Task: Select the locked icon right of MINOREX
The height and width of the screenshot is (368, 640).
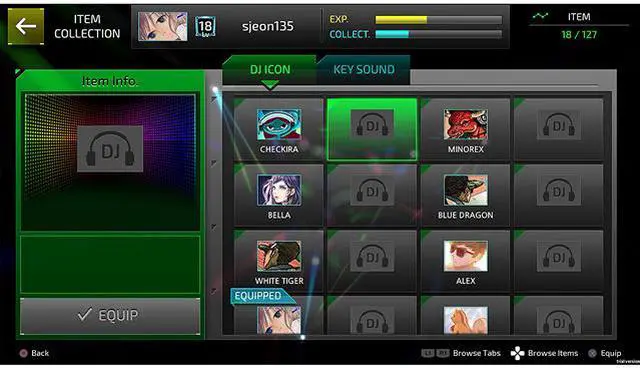Action: 558,129
